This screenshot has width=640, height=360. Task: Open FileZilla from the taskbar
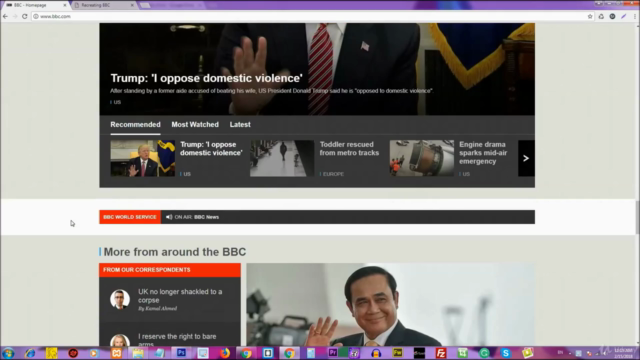441,353
